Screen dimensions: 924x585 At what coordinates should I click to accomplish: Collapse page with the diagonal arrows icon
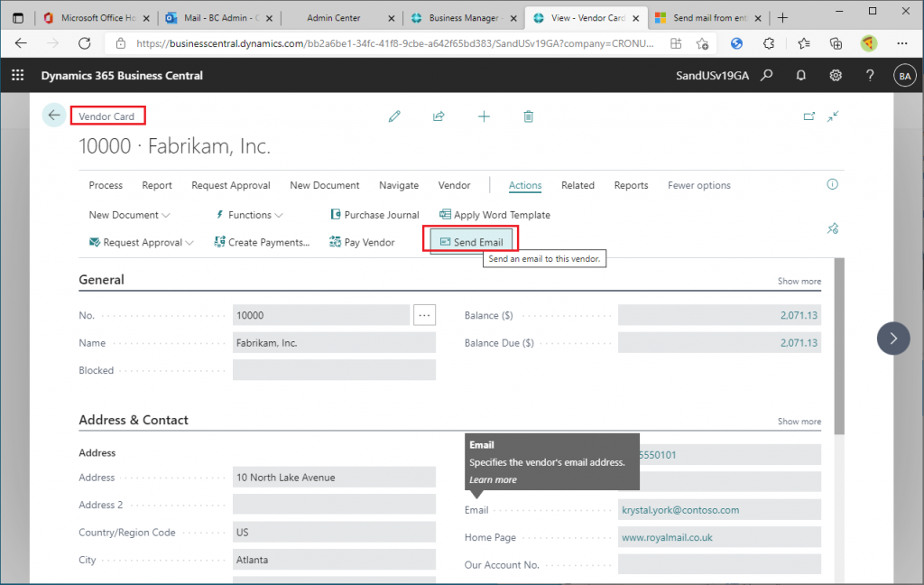833,116
